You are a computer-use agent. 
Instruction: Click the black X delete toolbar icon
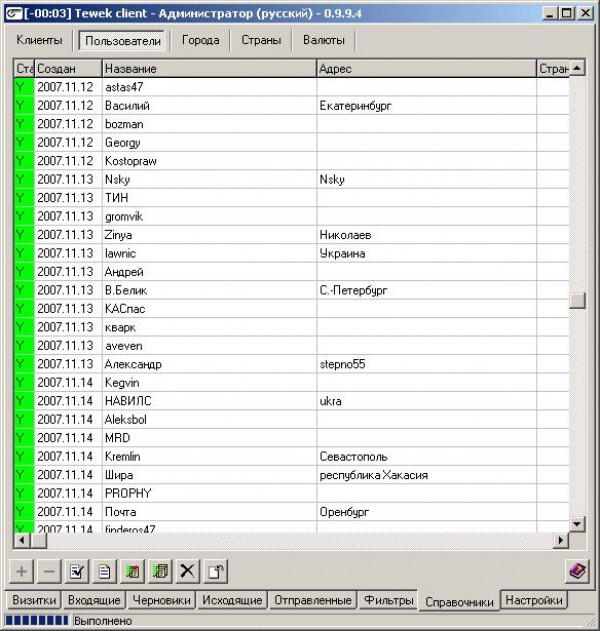188,571
